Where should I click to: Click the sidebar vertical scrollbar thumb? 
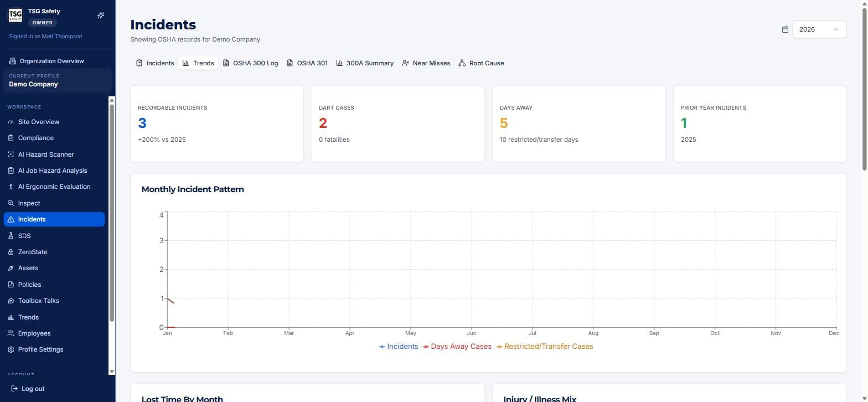[x=112, y=213]
